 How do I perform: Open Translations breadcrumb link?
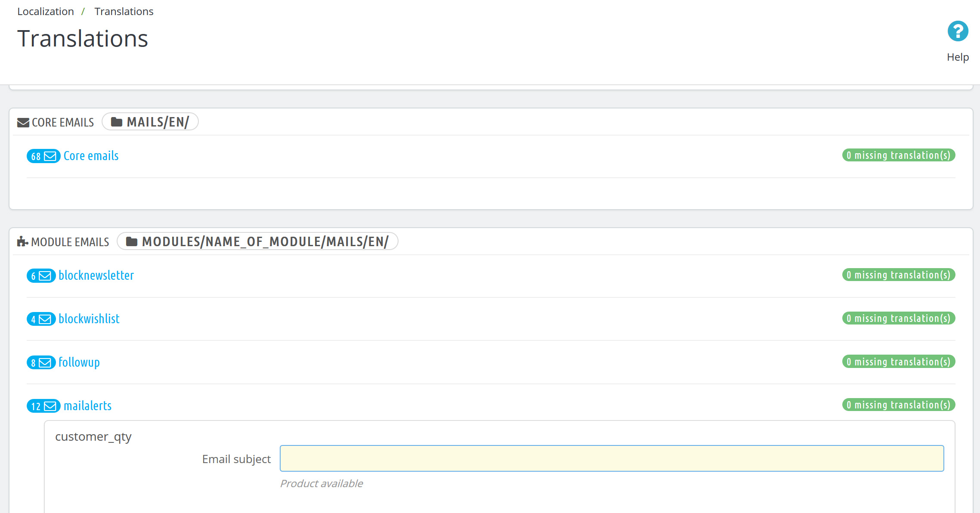point(124,12)
